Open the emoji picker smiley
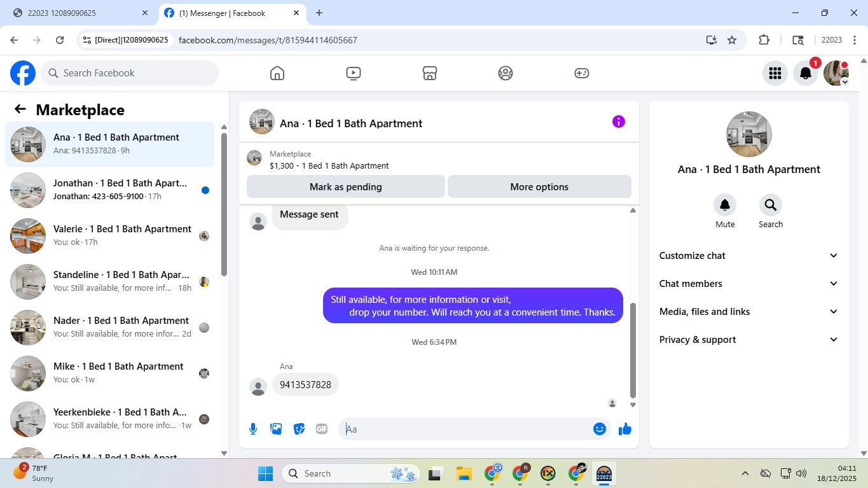The height and width of the screenshot is (488, 868). 599,429
